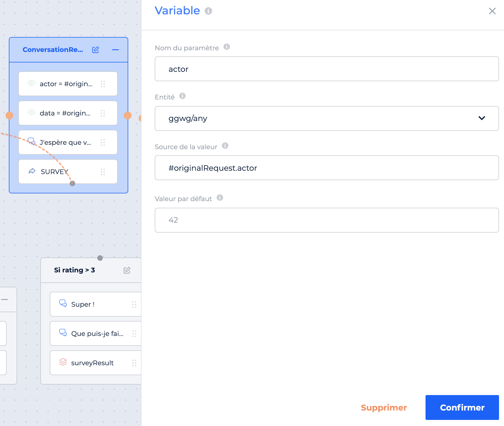
Task: Open the Entité dropdown showing ggwg/any
Action: point(327,119)
